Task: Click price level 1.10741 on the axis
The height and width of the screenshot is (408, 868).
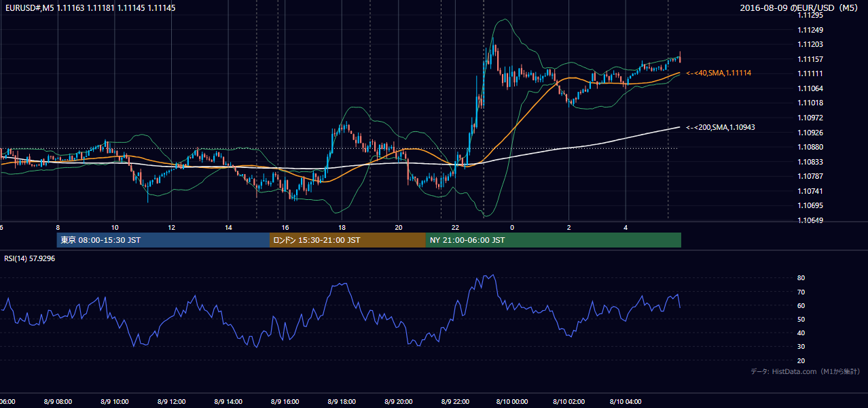Action: (811, 191)
